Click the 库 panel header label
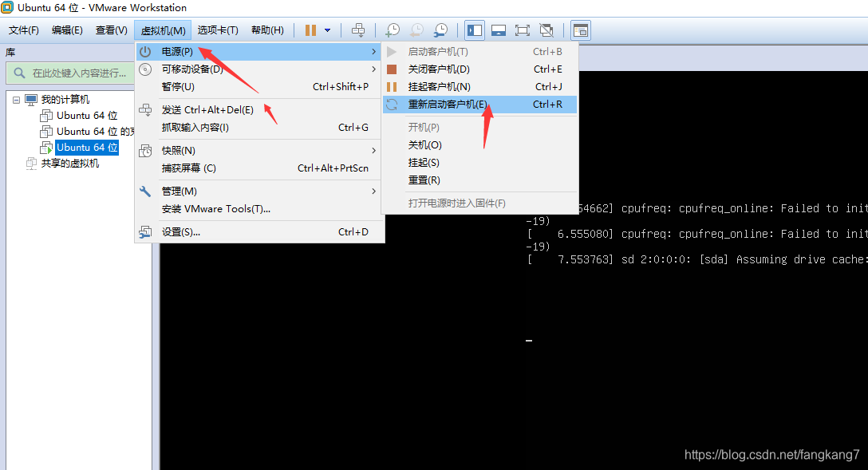This screenshot has height=470, width=868. pos(10,53)
